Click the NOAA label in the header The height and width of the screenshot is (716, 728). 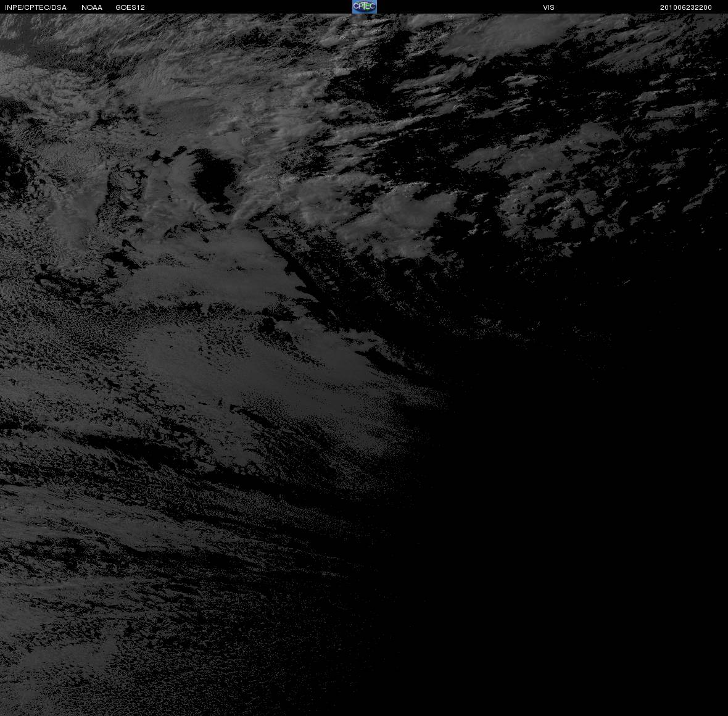pos(91,7)
